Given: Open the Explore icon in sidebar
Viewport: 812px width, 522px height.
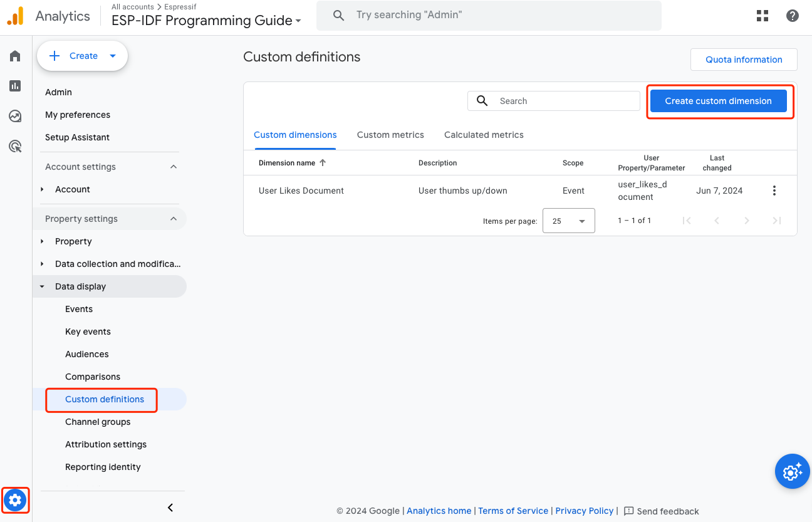Looking at the screenshot, I should [15, 116].
